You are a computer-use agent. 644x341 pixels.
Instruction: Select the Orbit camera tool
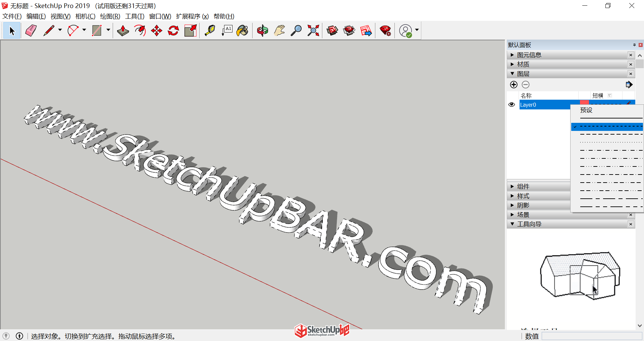263,31
